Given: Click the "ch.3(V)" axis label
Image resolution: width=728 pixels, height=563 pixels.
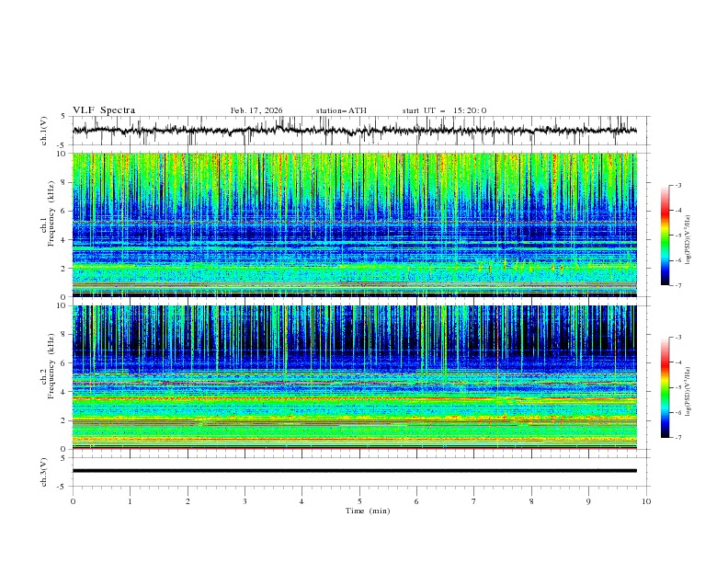Looking at the screenshot, I should tap(44, 472).
